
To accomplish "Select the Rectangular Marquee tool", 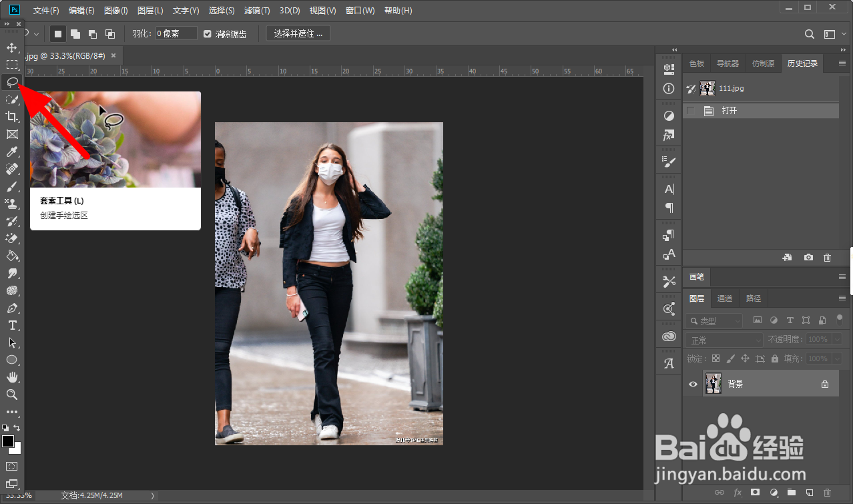I will click(11, 65).
